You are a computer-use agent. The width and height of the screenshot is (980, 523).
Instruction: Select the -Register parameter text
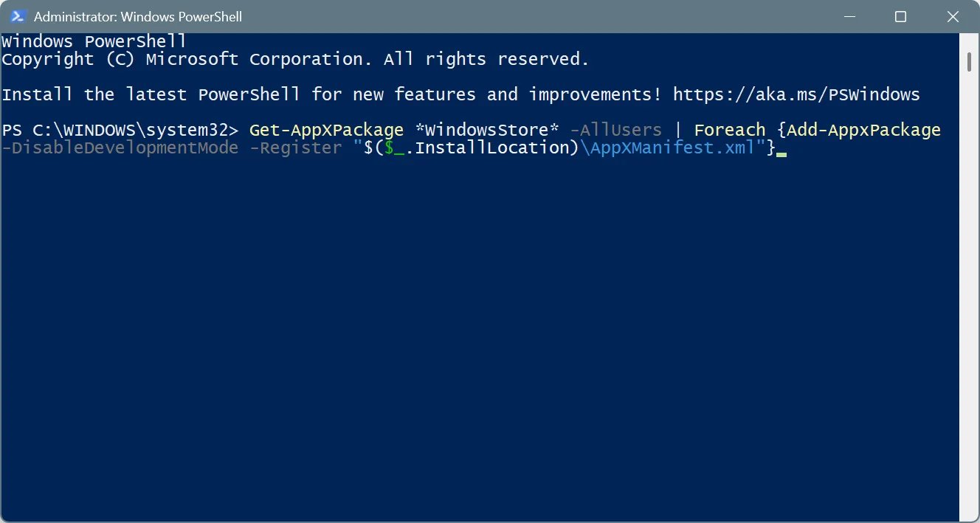tap(295, 148)
